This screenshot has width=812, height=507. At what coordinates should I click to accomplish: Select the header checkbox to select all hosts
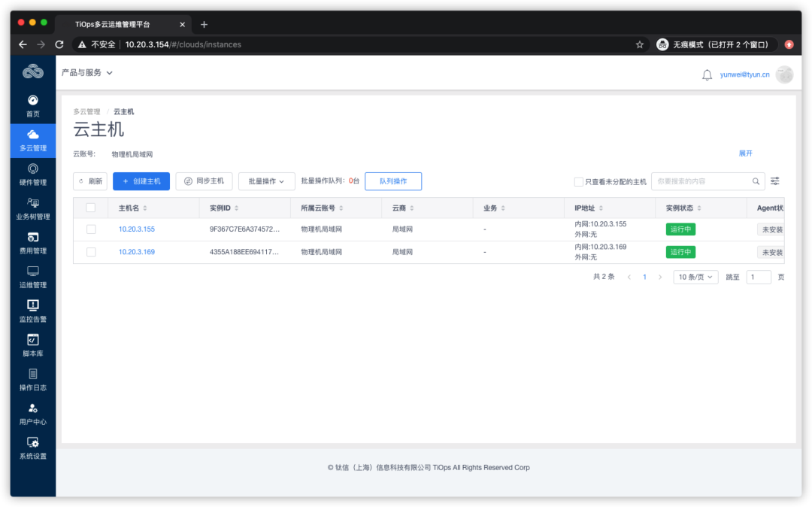point(91,207)
